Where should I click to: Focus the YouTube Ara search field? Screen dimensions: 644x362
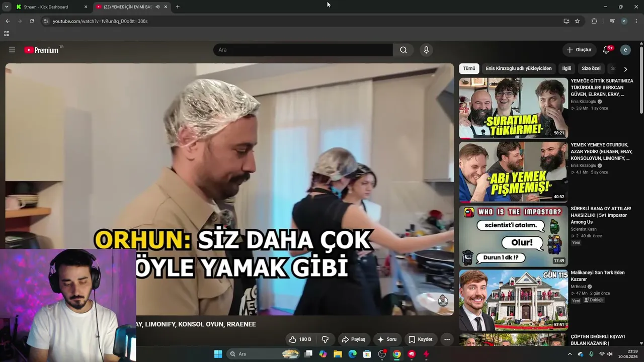tap(303, 50)
